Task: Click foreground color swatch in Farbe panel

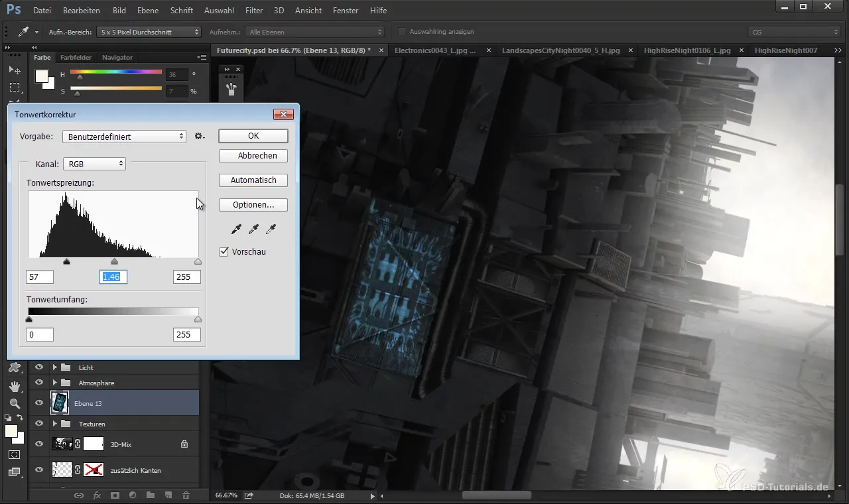Action: 42,76
